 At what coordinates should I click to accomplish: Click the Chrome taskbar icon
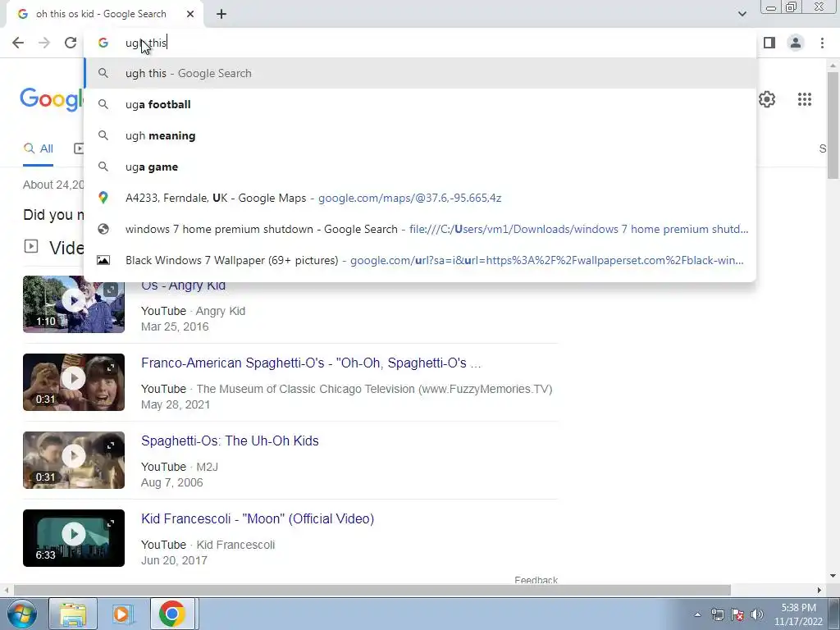172,614
